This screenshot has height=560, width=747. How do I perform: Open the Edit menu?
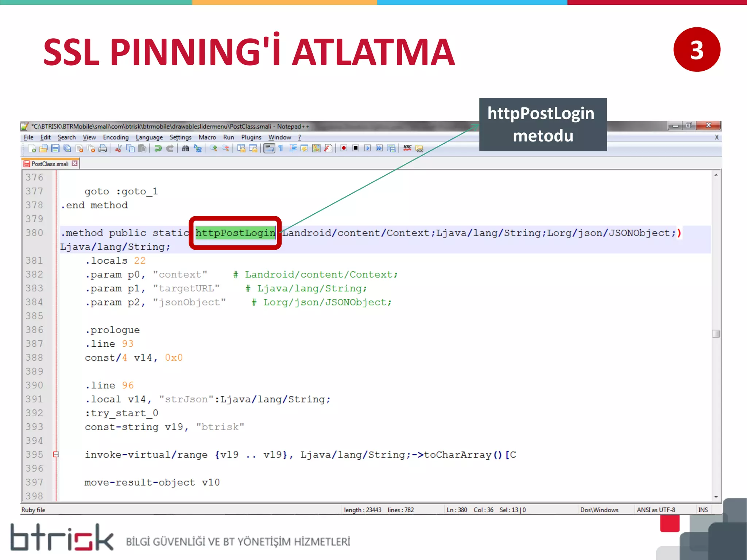(45, 137)
